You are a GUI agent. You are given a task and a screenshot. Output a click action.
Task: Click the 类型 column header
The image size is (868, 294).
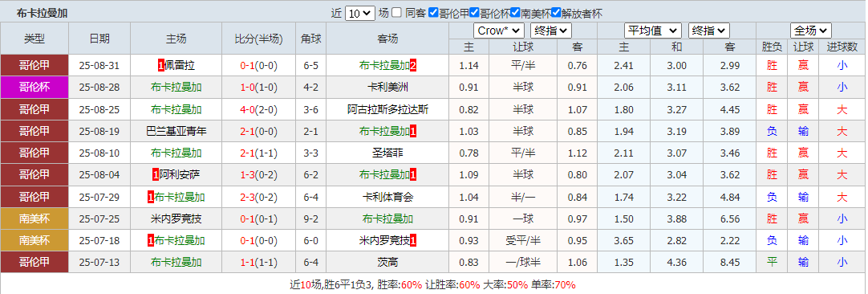tap(34, 39)
